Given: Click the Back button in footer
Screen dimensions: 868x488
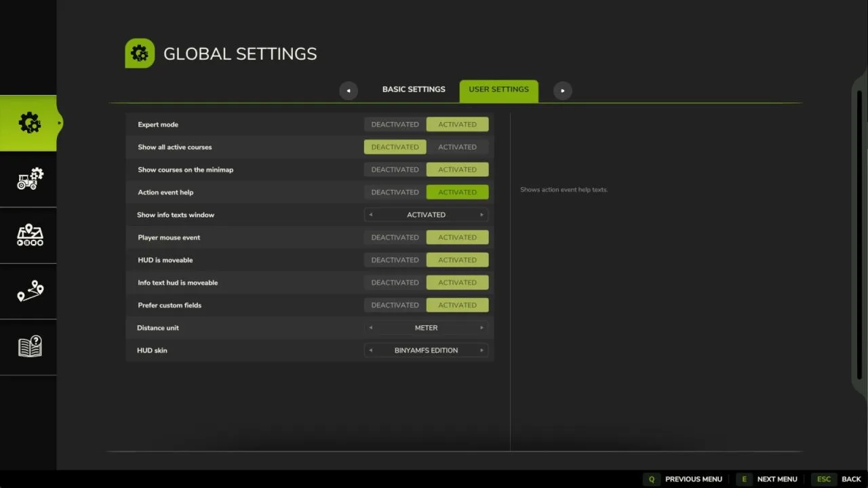Looking at the screenshot, I should point(852,479).
